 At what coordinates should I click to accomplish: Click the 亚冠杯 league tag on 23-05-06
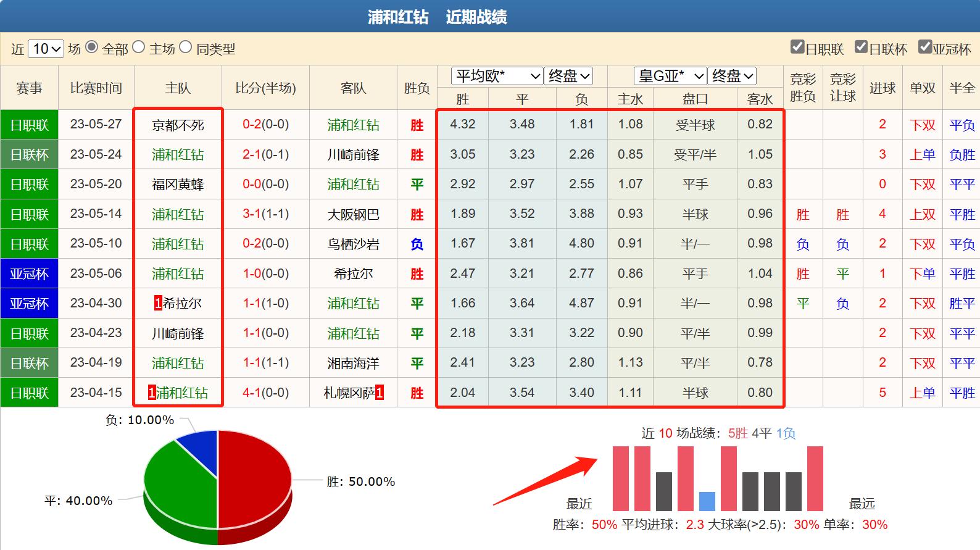[x=29, y=273]
